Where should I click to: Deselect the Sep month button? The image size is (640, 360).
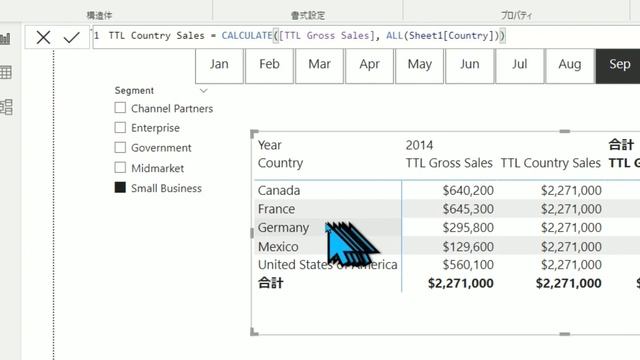[618, 66]
